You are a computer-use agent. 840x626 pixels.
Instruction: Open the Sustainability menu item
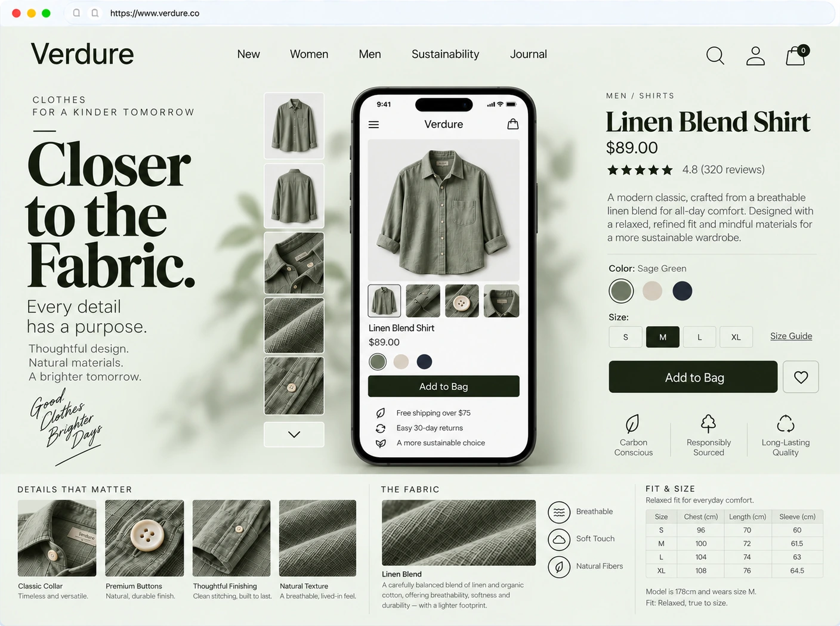[446, 54]
